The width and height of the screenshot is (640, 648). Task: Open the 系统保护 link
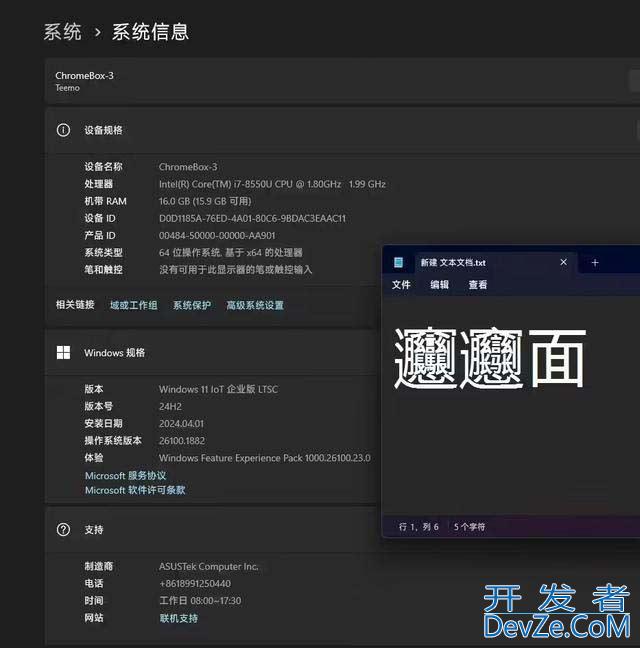(x=192, y=305)
